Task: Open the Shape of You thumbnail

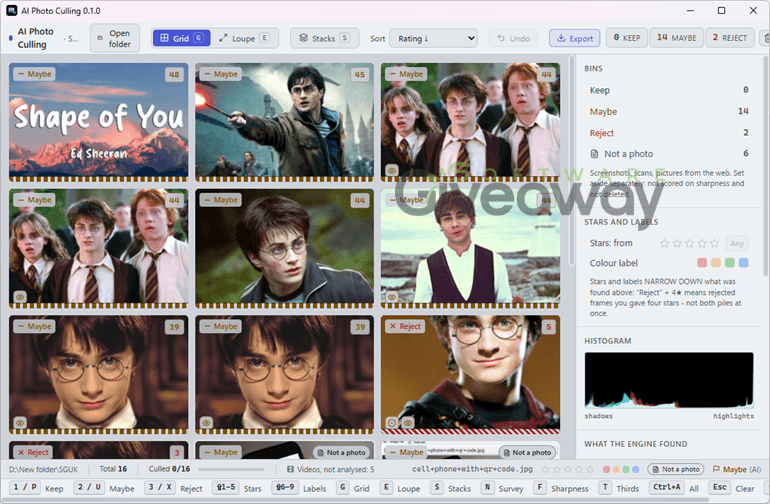Action: [x=98, y=122]
